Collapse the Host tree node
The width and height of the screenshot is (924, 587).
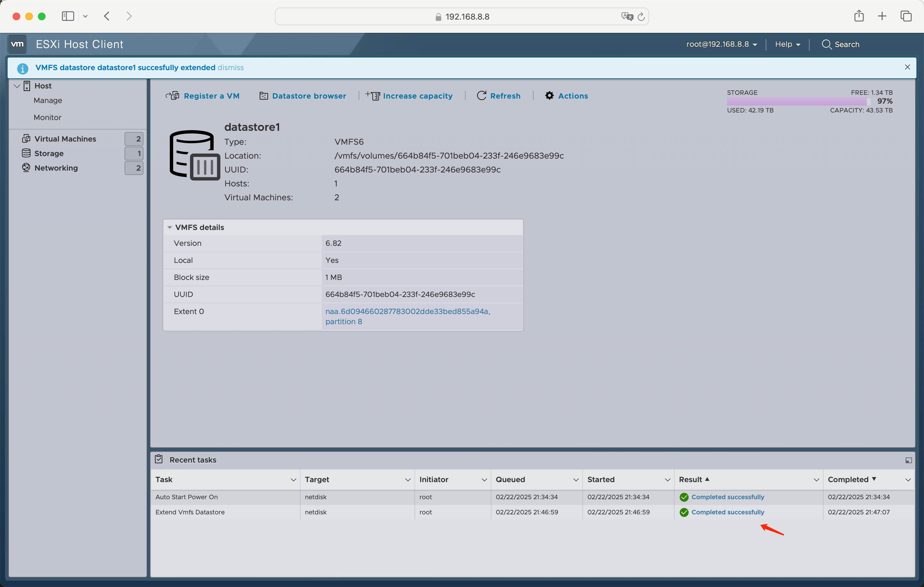[17, 86]
